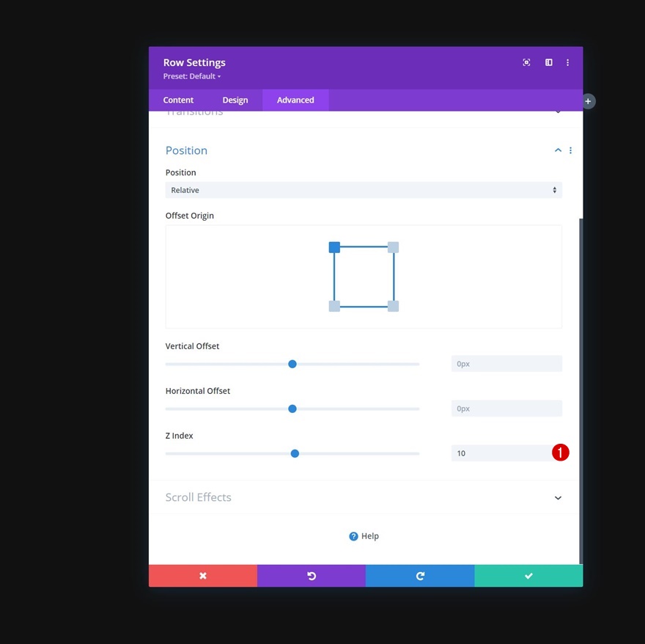This screenshot has height=644, width=645.
Task: Click the Vertical Offset label
Action: [192, 346]
